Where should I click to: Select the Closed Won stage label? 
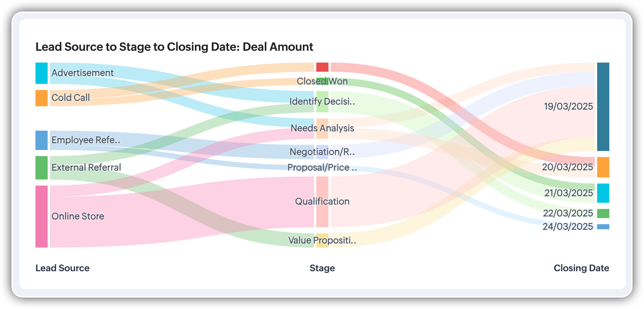tap(322, 81)
